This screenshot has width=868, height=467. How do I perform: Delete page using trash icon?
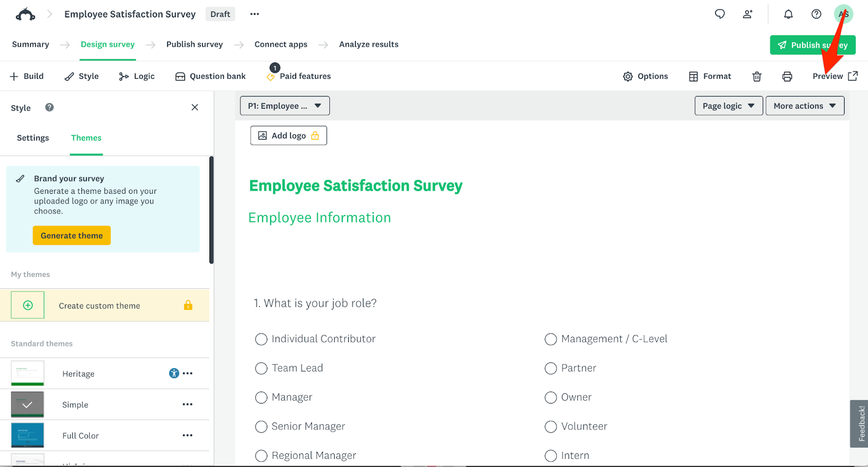pyautogui.click(x=757, y=77)
